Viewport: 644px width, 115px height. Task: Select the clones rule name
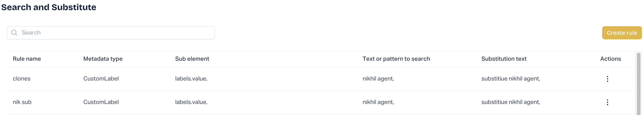coord(21,79)
